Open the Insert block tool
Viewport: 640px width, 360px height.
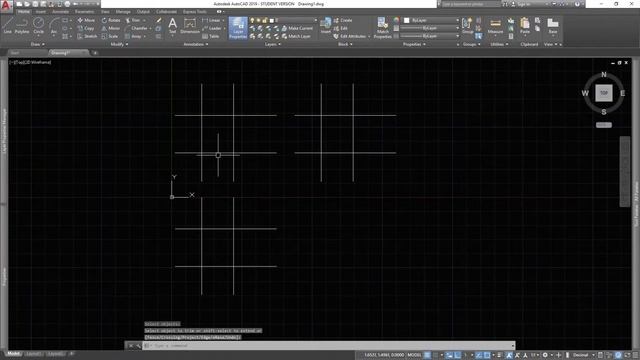click(325, 25)
